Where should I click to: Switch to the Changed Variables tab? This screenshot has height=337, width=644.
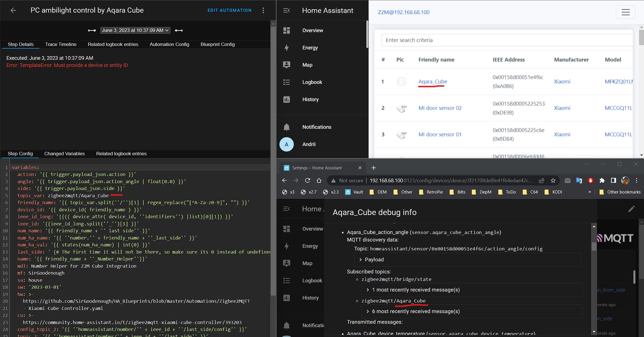64,154
